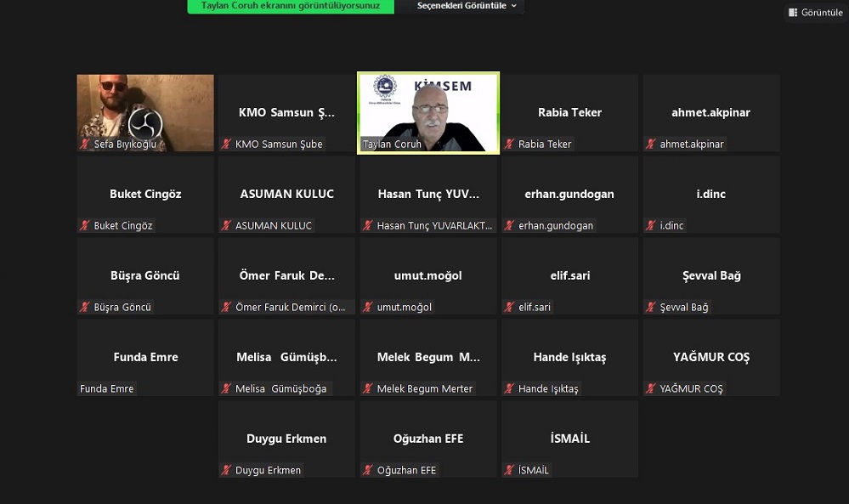The height and width of the screenshot is (504, 849).
Task: Click Buket Cingöz's muted microphone icon
Action: 85,226
